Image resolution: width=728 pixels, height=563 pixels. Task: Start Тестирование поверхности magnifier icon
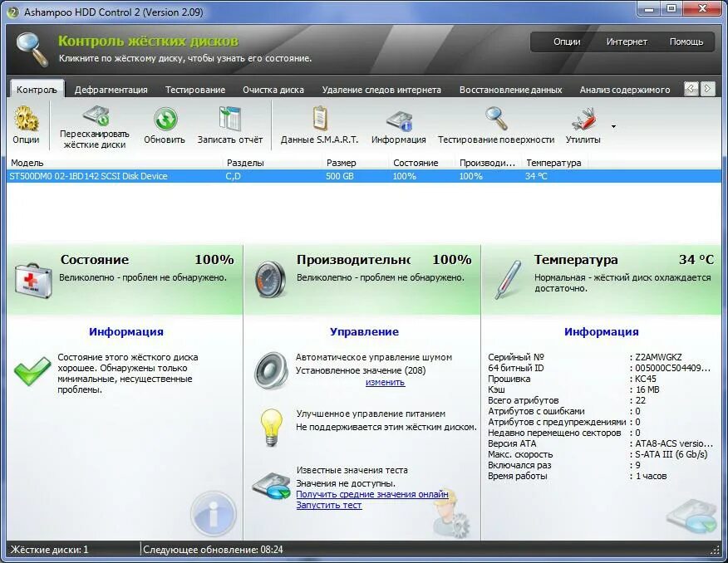point(496,119)
